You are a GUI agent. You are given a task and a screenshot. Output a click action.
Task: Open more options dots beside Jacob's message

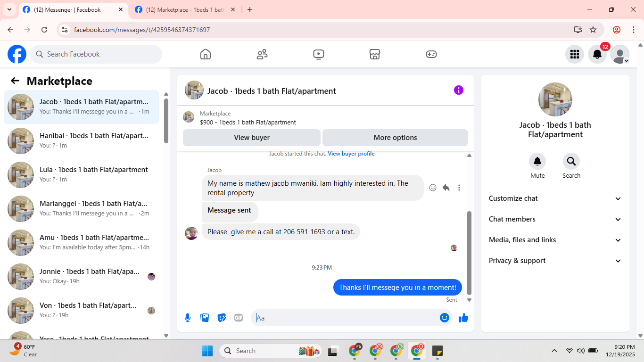459,188
